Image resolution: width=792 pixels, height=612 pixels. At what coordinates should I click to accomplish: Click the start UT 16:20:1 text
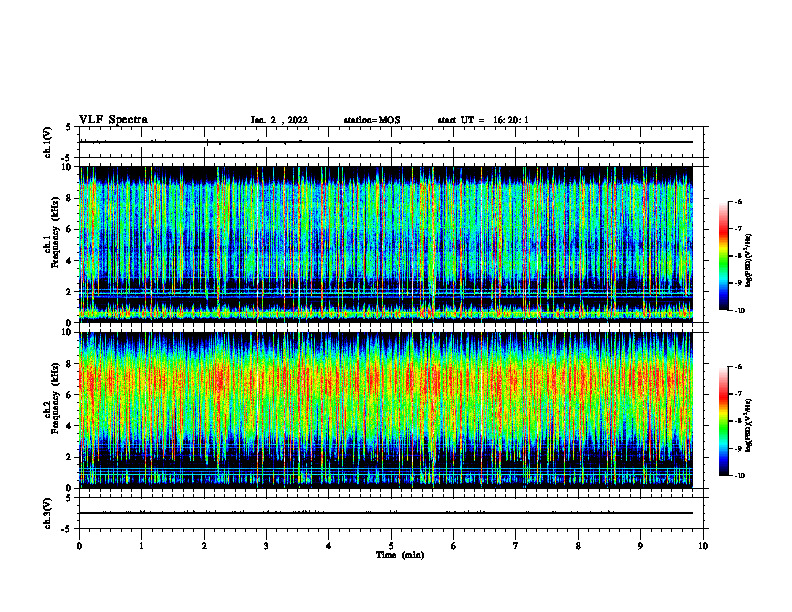483,120
